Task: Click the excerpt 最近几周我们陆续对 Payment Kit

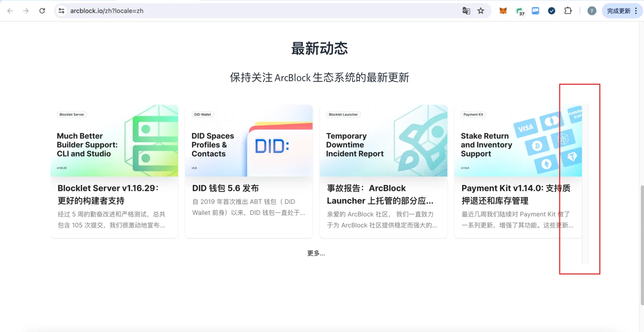Action: tap(518, 220)
